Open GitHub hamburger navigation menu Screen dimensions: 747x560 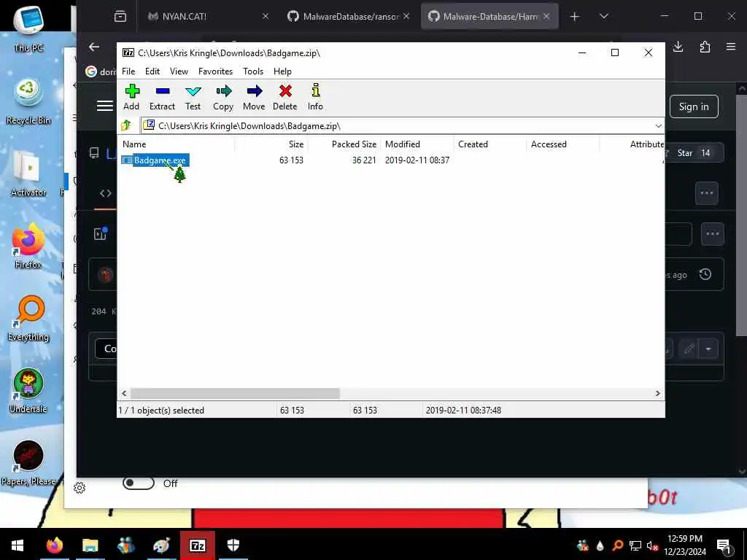(105, 106)
